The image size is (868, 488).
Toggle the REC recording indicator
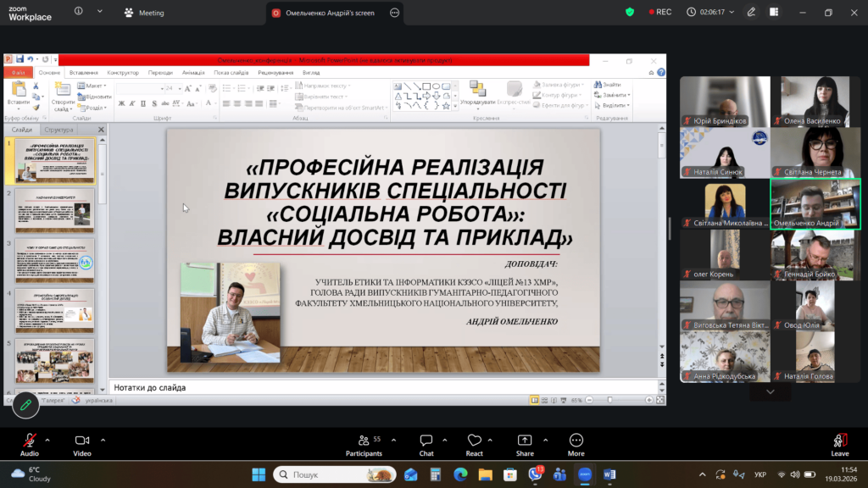[x=660, y=13]
